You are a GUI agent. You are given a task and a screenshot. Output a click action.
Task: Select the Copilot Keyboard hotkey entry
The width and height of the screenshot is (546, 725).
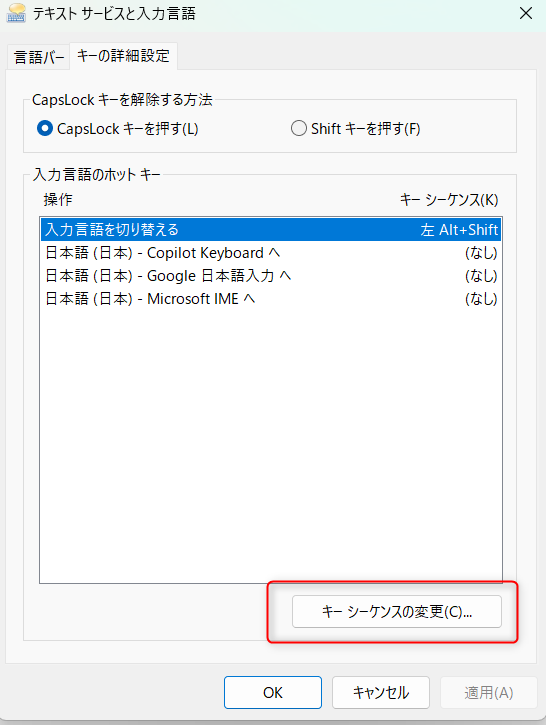(271, 253)
